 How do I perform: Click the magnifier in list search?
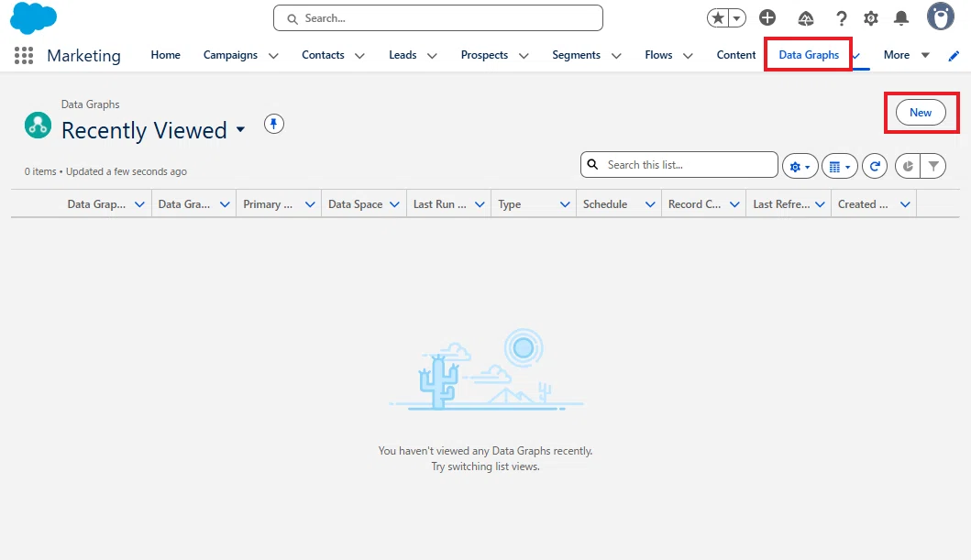pyautogui.click(x=592, y=165)
